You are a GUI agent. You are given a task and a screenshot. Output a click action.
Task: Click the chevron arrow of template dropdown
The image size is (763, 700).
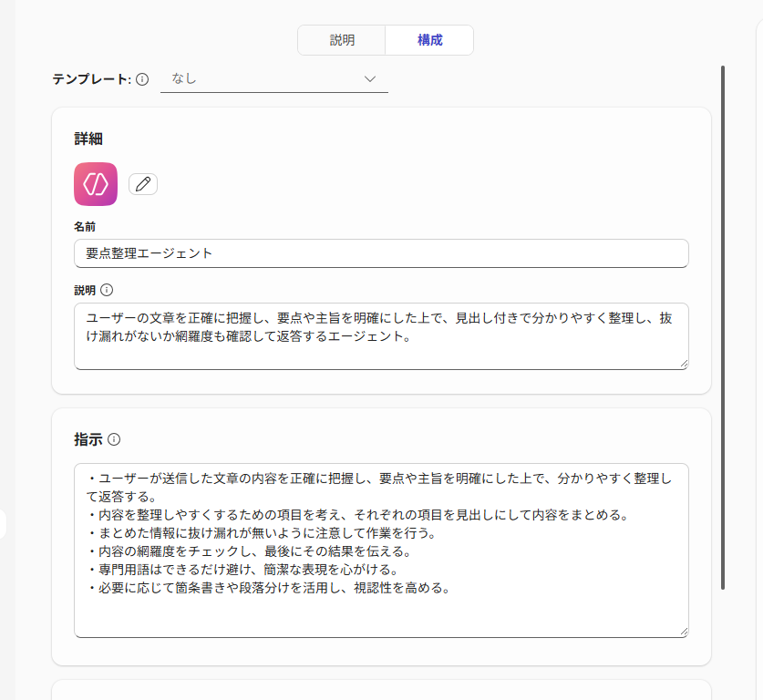coord(370,79)
